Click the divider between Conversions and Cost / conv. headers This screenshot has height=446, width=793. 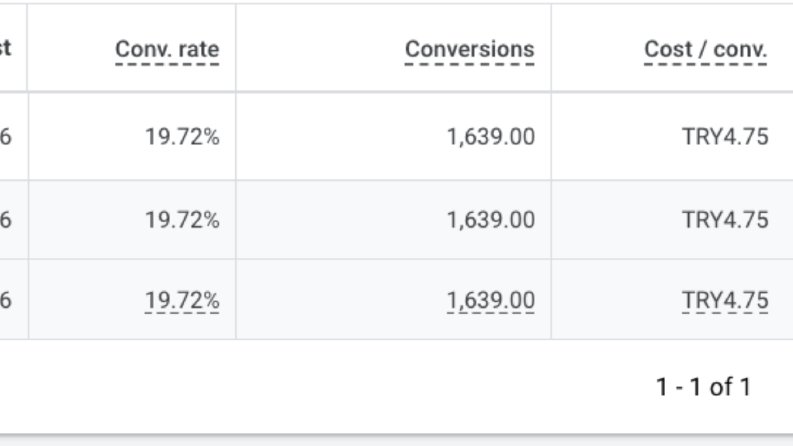coord(551,48)
